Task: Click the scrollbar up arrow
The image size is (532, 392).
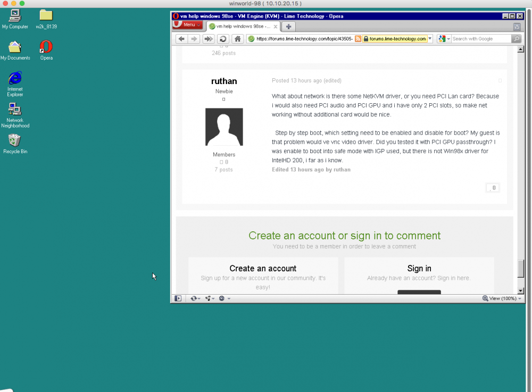Action: click(x=520, y=49)
